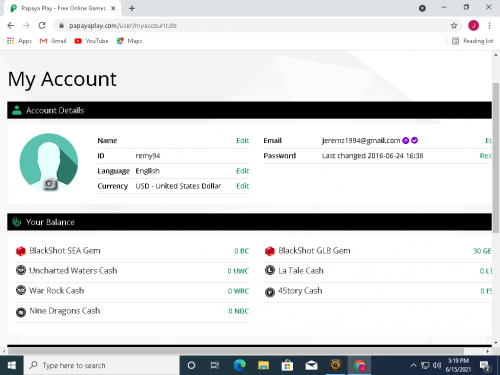The image size is (500, 375).
Task: Show hidden system tray icons
Action: (x=413, y=365)
